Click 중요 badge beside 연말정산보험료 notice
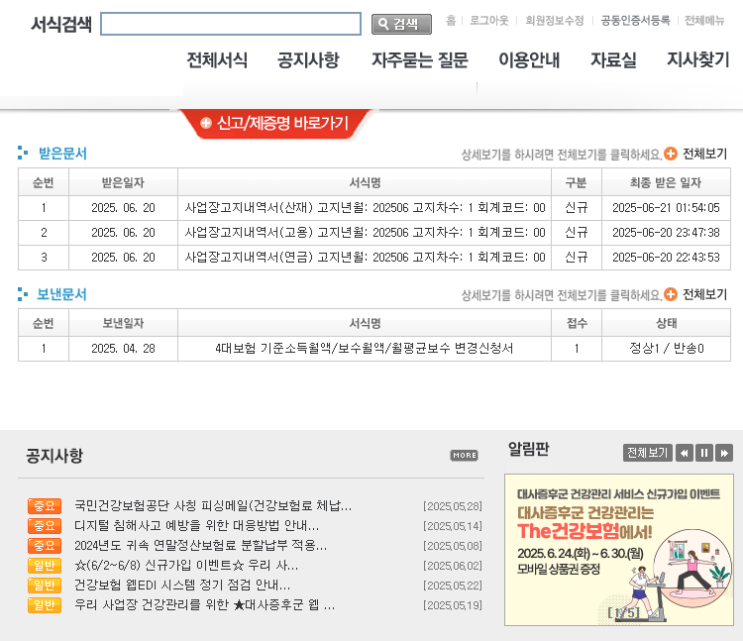The image size is (743, 641). coord(45,546)
